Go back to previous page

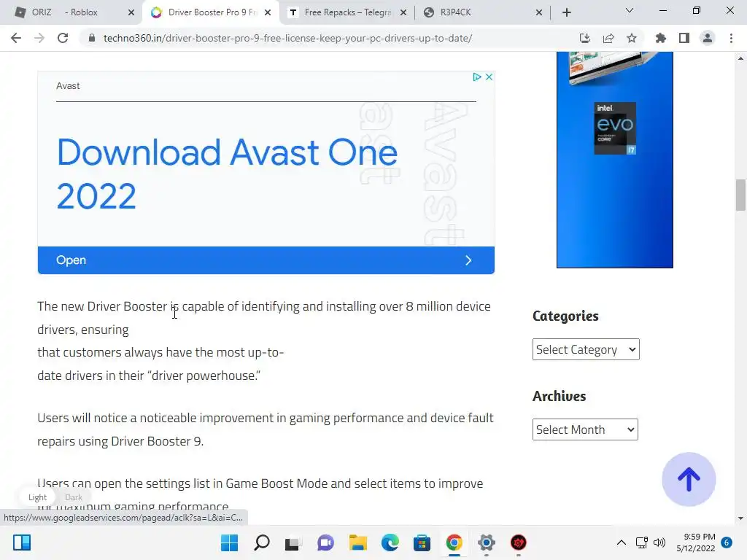coord(16,38)
